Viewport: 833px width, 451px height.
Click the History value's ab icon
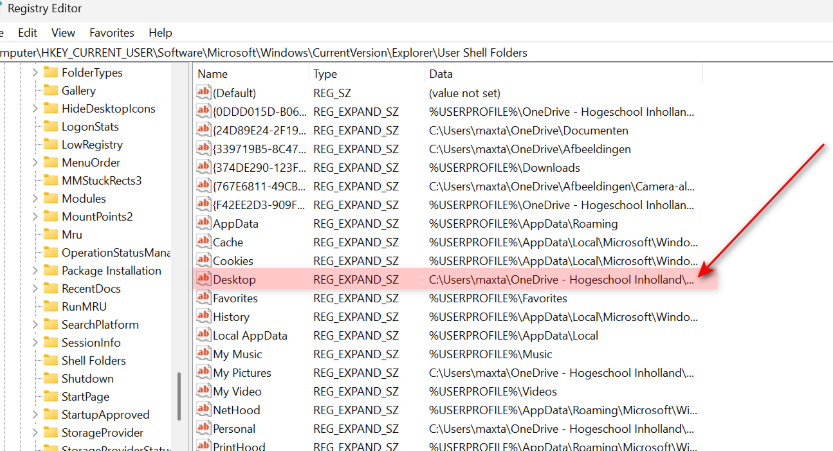203,316
